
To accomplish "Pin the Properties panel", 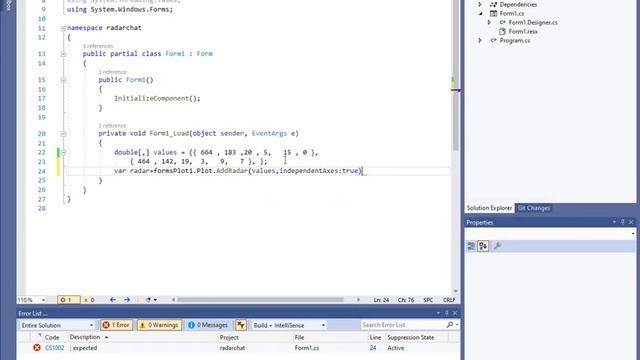I will [x=622, y=222].
